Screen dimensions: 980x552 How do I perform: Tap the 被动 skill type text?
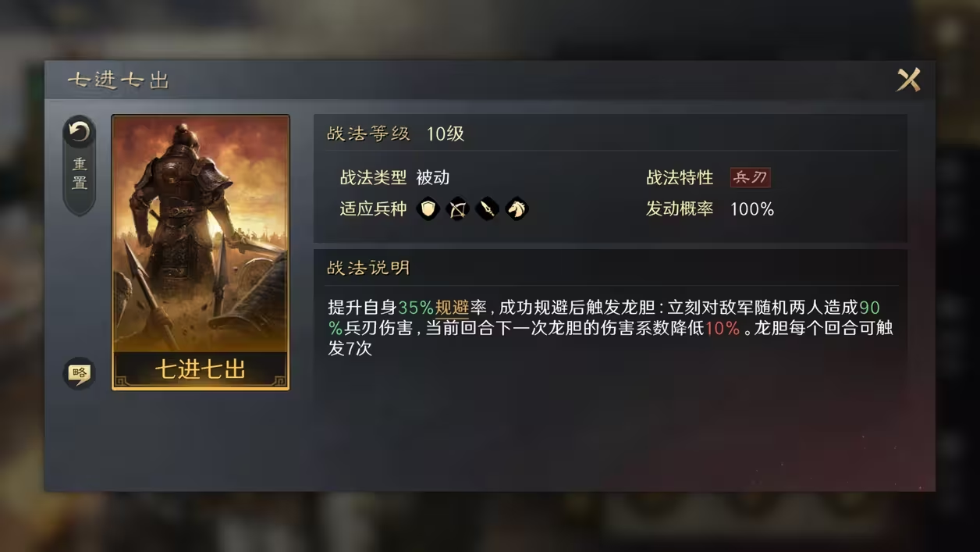[433, 177]
